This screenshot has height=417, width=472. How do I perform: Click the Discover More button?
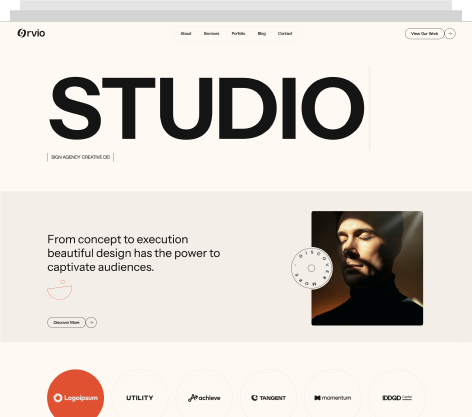66,322
